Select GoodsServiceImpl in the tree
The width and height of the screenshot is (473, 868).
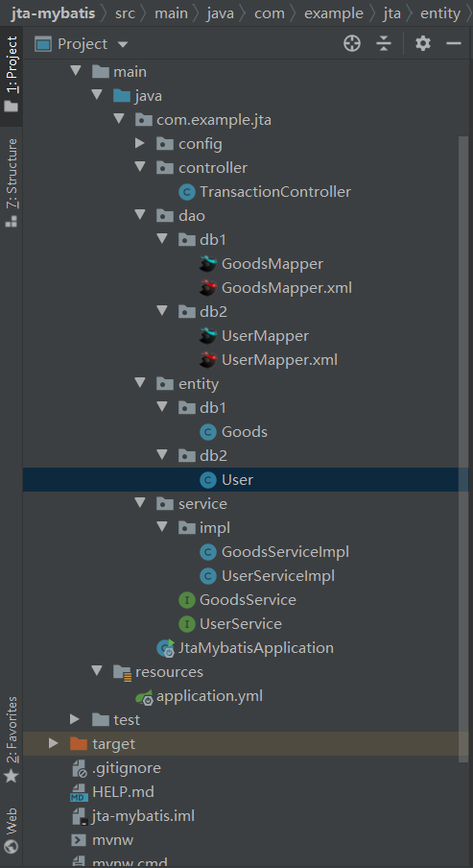pyautogui.click(x=285, y=552)
